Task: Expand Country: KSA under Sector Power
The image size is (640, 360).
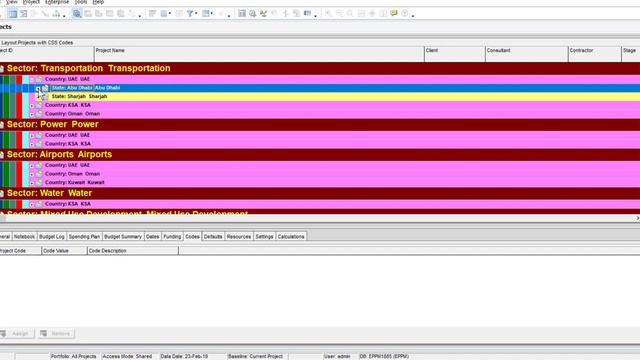Action: (x=32, y=144)
